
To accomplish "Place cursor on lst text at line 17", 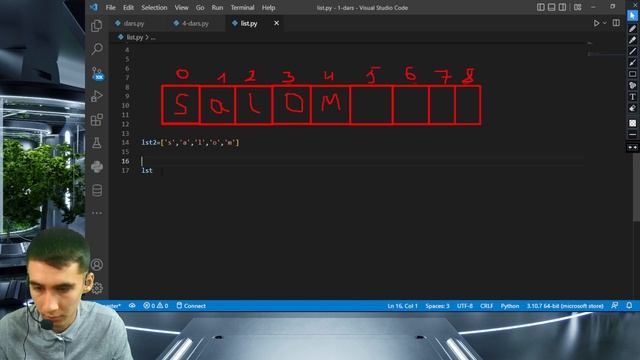I will [147, 171].
